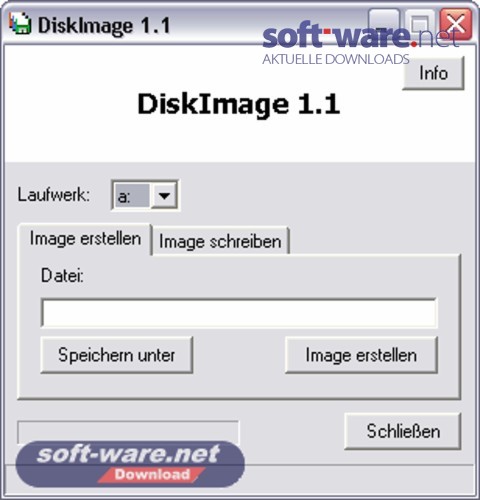Click the empty progress bar

[x=128, y=432]
